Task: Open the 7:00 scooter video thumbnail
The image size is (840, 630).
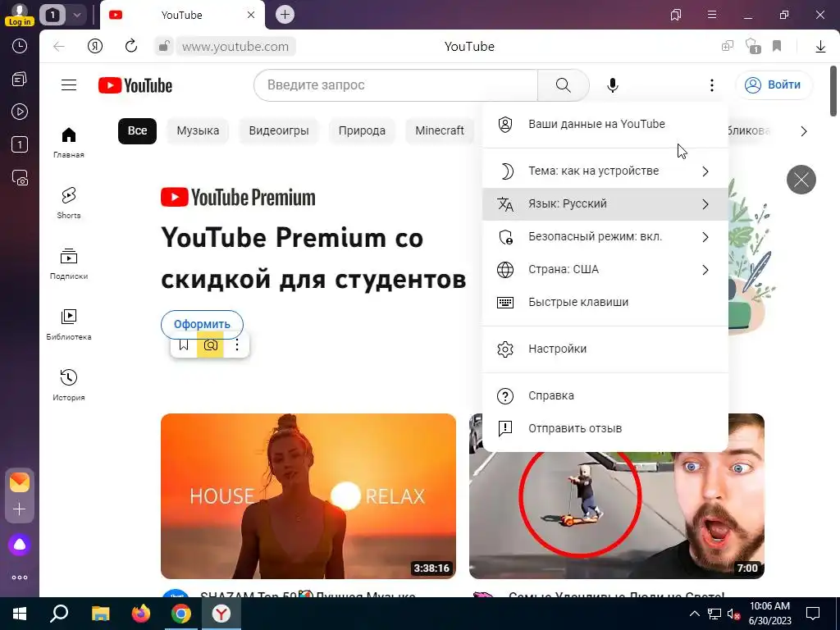Action: (x=617, y=514)
